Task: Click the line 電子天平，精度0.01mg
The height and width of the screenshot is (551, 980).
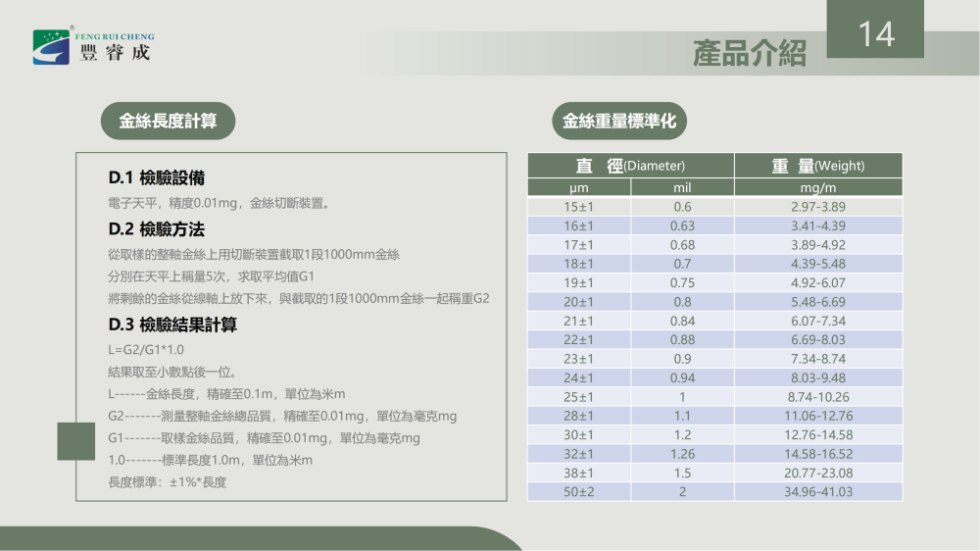Action: pos(220,203)
